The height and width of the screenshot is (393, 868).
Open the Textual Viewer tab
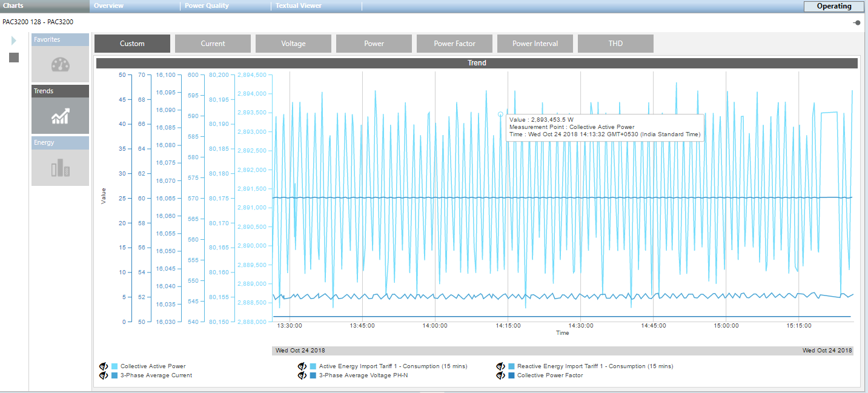(298, 6)
